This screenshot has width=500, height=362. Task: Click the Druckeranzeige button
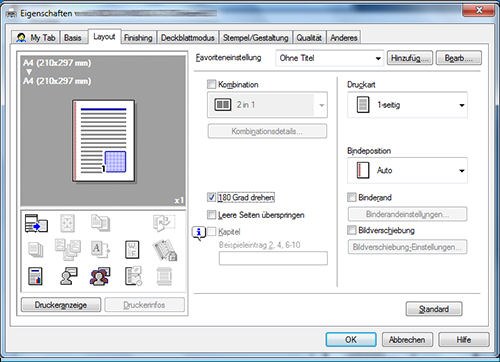[x=61, y=305]
